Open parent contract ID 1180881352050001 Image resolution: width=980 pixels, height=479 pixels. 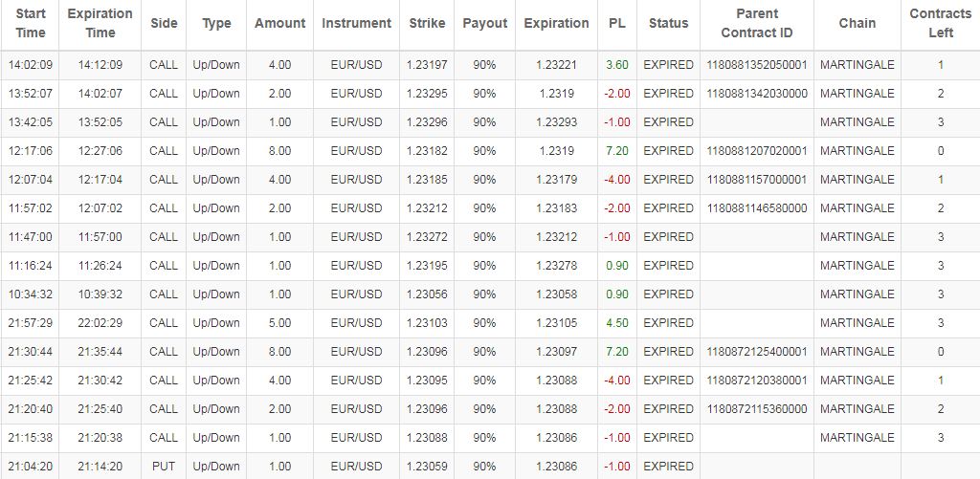(x=756, y=65)
